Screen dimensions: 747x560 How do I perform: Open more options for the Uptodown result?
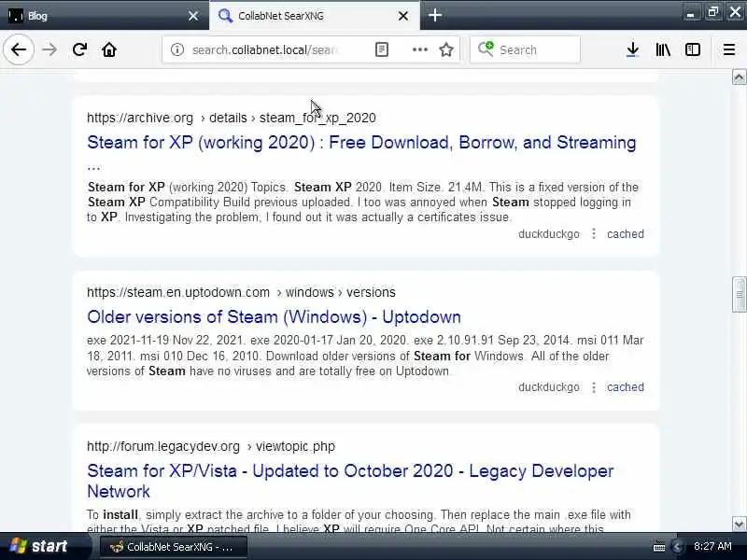coord(594,387)
